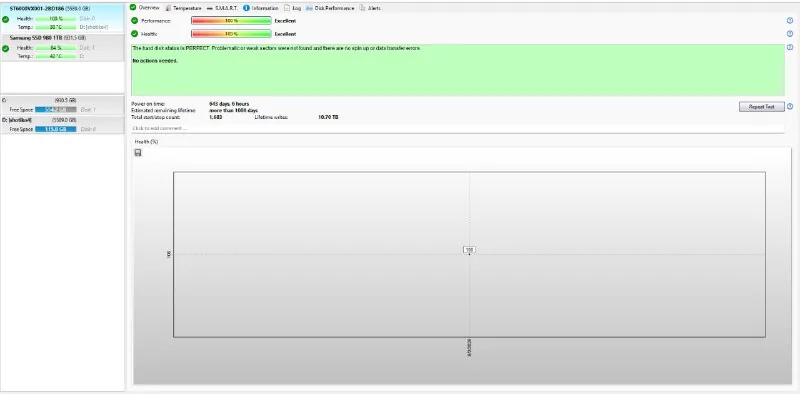This screenshot has height=394, width=800.
Task: Open help for the Performance rating
Action: [790, 21]
